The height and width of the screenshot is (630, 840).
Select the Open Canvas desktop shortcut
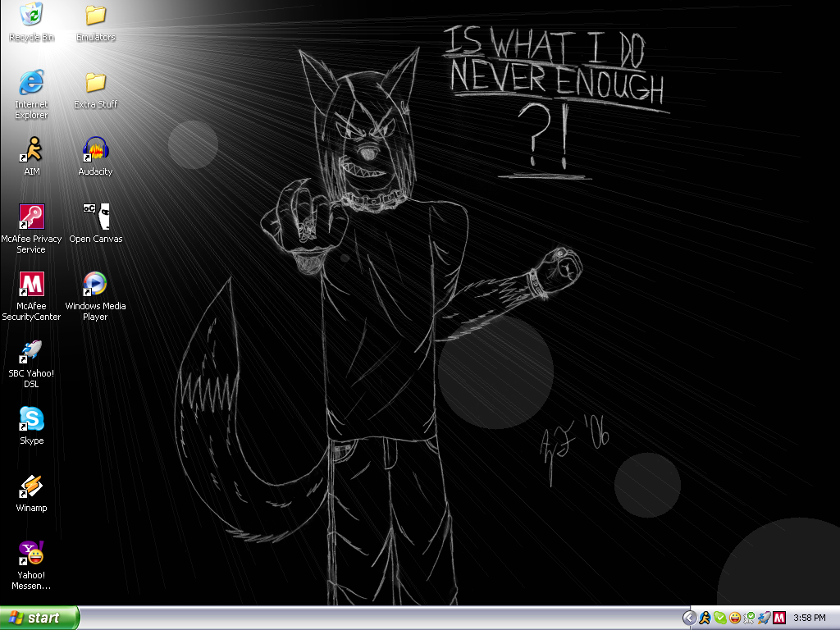click(x=96, y=225)
